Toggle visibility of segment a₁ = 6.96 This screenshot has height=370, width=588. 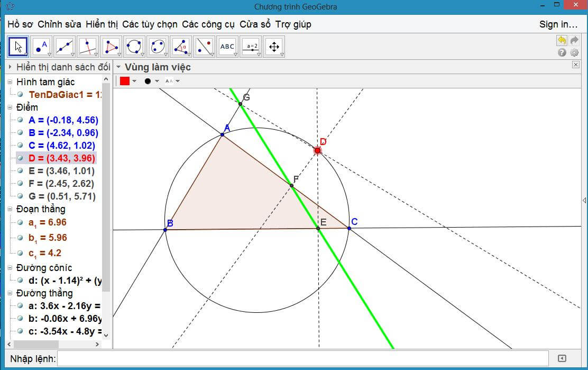coord(20,222)
